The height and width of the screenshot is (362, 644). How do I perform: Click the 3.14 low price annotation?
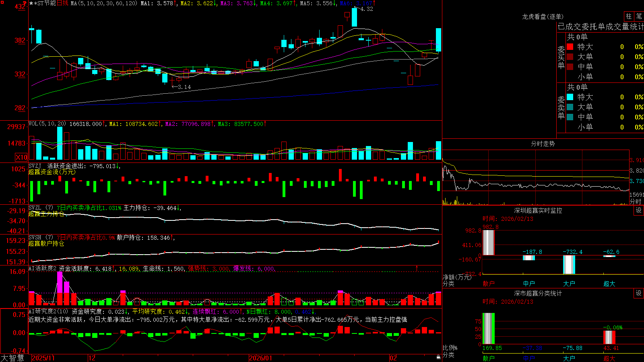coord(184,87)
